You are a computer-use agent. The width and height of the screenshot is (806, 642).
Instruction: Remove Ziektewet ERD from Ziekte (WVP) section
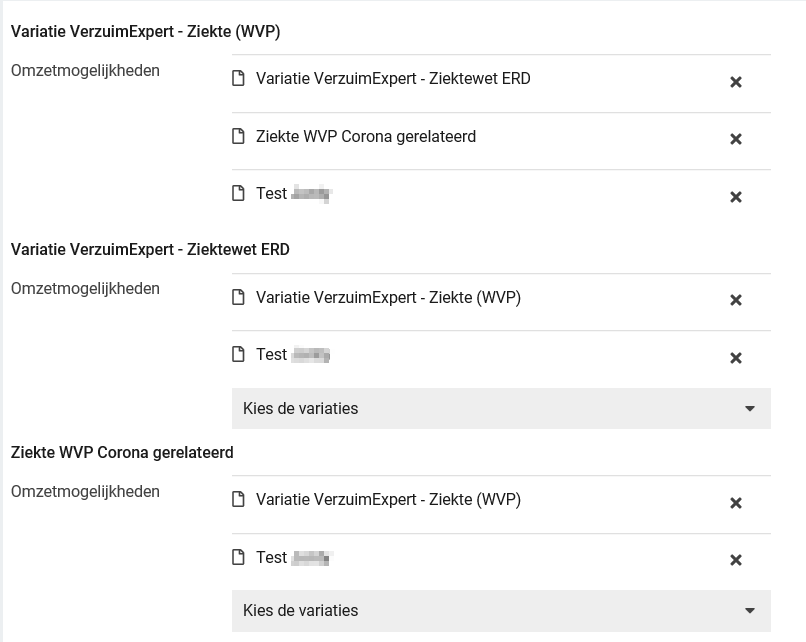[x=736, y=82]
